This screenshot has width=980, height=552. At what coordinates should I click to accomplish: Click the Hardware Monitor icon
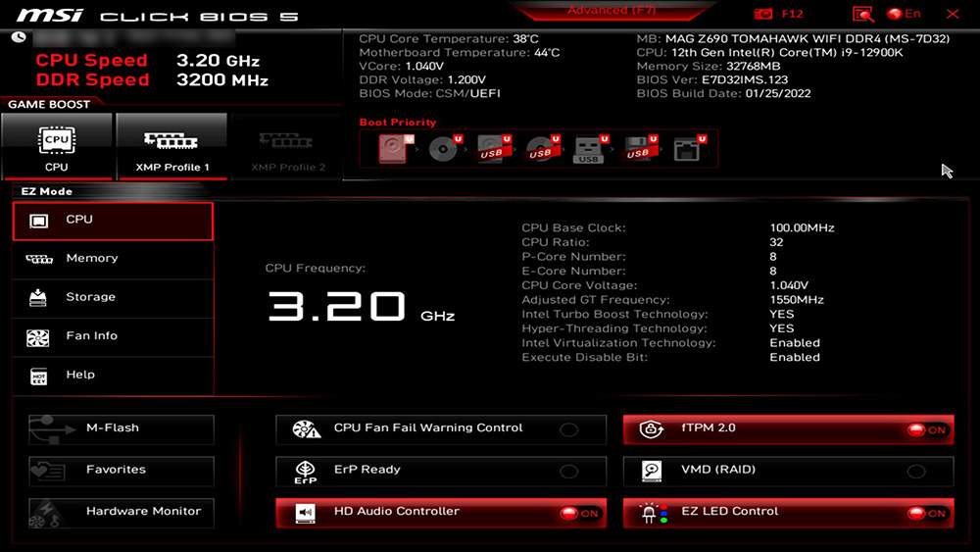tap(45, 513)
